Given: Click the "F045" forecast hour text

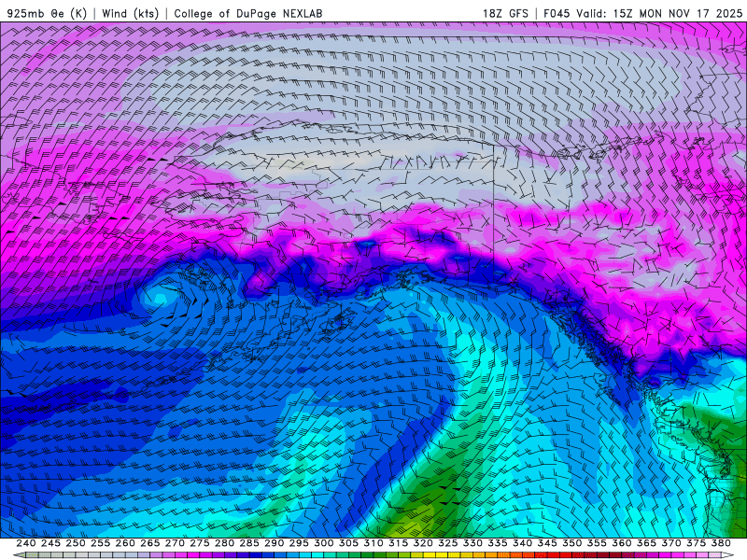Looking at the screenshot, I should pyautogui.click(x=557, y=13).
